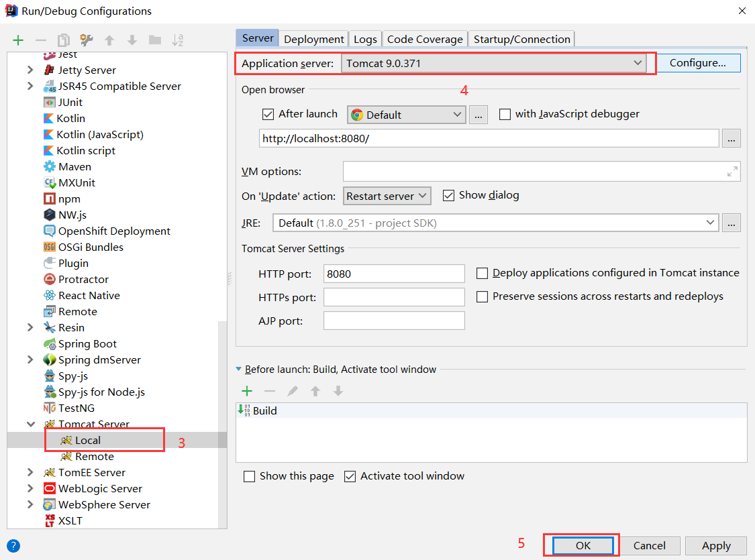This screenshot has width=755, height=560.
Task: Click the Spring Boot leaf icon
Action: [x=49, y=344]
